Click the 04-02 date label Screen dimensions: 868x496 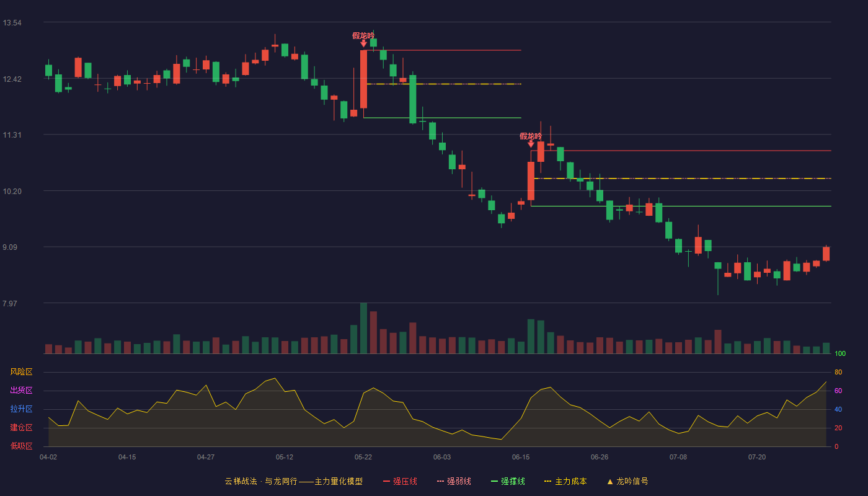48,457
